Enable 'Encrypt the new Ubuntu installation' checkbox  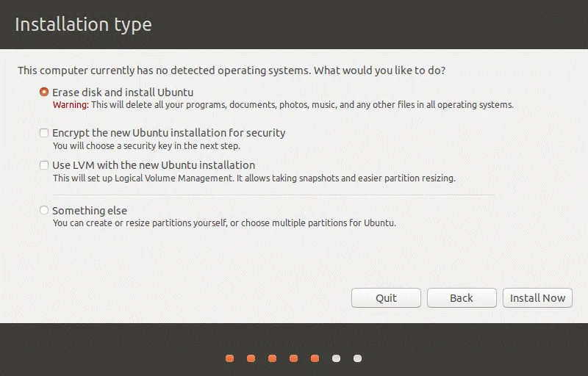[45, 134]
